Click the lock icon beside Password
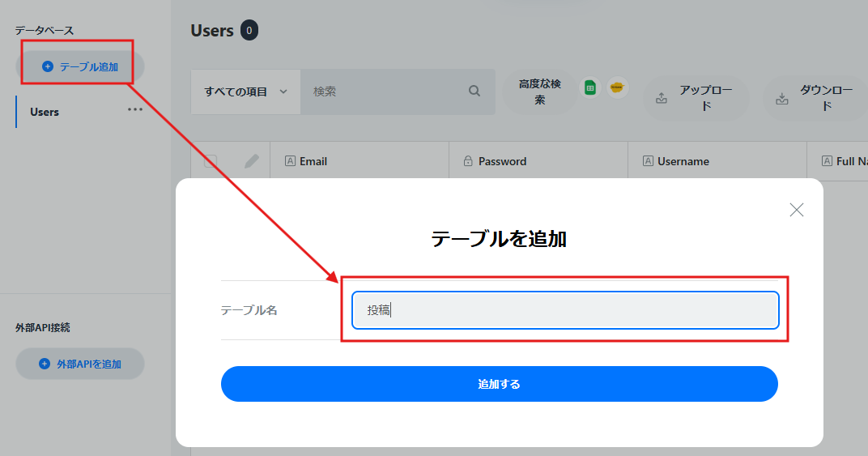Screen dimensions: 868x456 468,160
